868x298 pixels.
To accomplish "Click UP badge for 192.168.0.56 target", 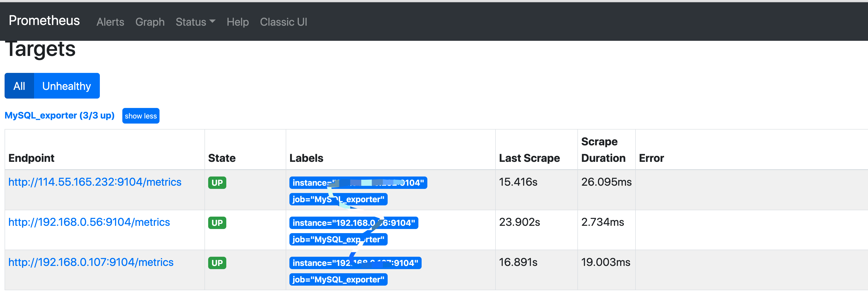I will (217, 223).
